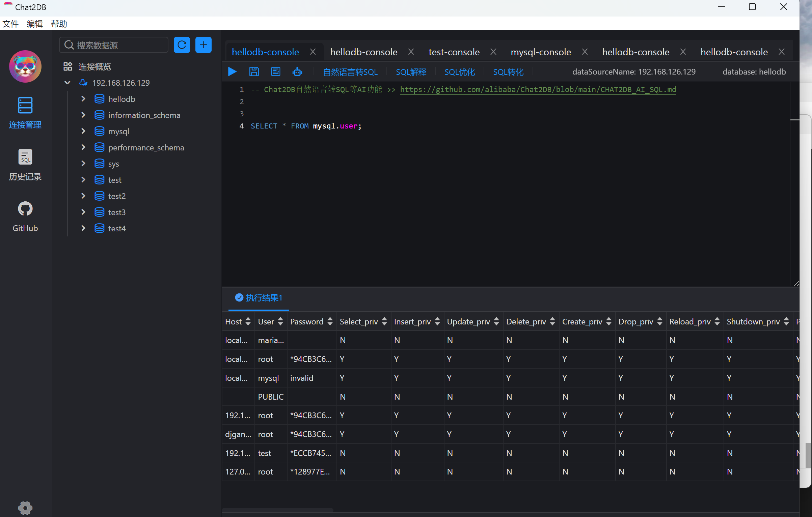Collapse the 192.168.126.129 connection node
Screen dimensions: 812x517
pos(67,83)
